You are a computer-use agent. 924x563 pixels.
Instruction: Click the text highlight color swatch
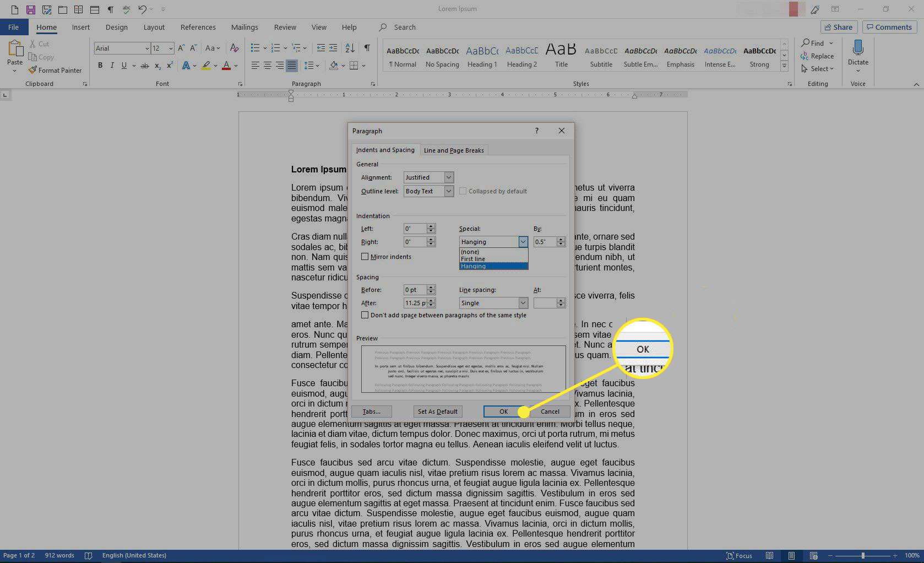point(206,66)
